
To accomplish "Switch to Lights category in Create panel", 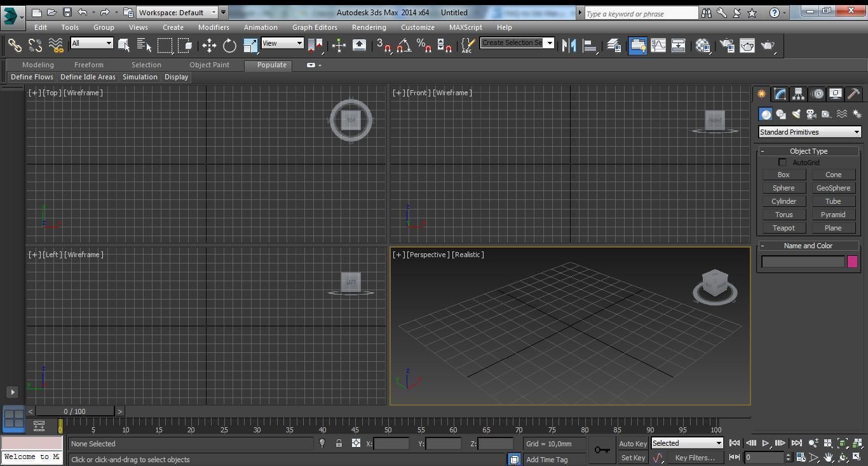I will [x=796, y=114].
